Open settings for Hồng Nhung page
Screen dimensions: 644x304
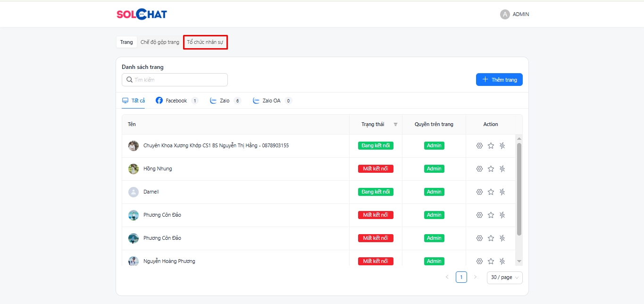[479, 169]
